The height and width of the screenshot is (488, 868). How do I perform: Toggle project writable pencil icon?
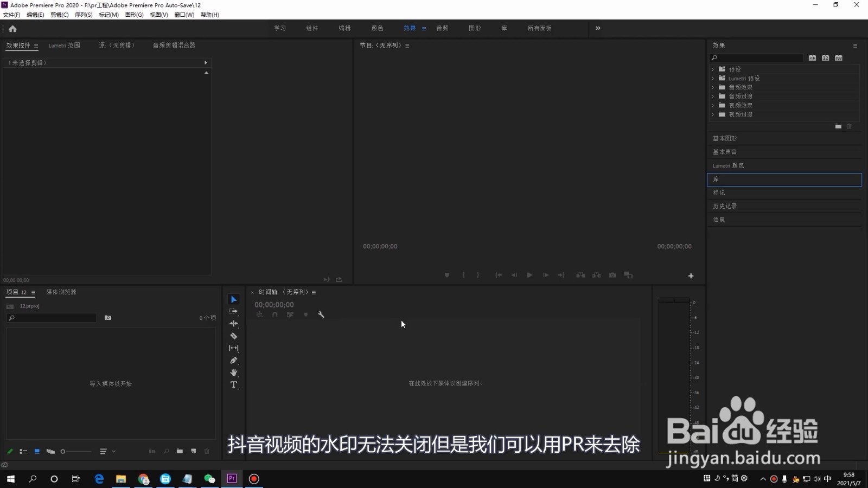coord(10,451)
